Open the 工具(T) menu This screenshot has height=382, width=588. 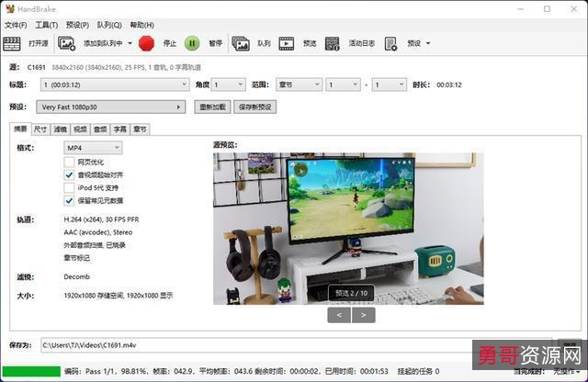47,25
